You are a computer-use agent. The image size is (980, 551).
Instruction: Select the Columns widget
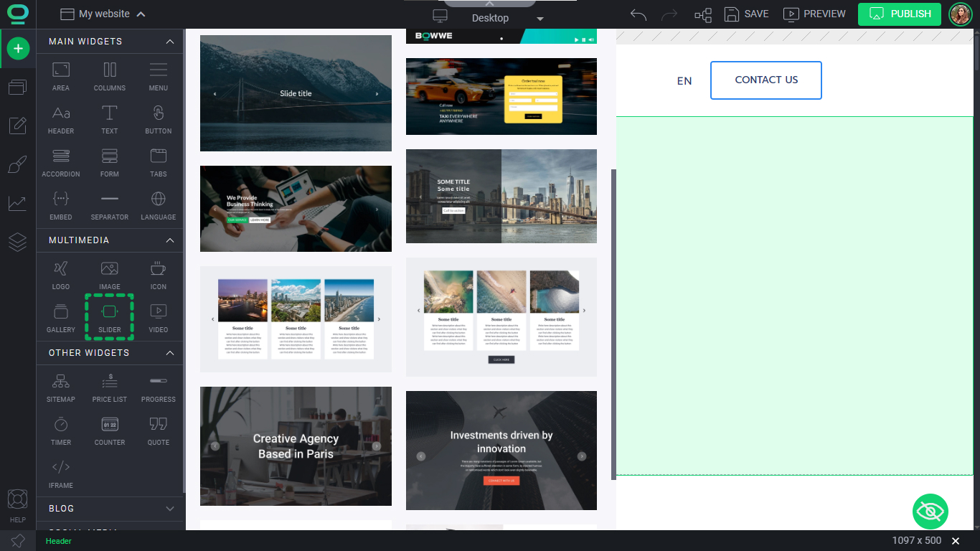pos(110,77)
